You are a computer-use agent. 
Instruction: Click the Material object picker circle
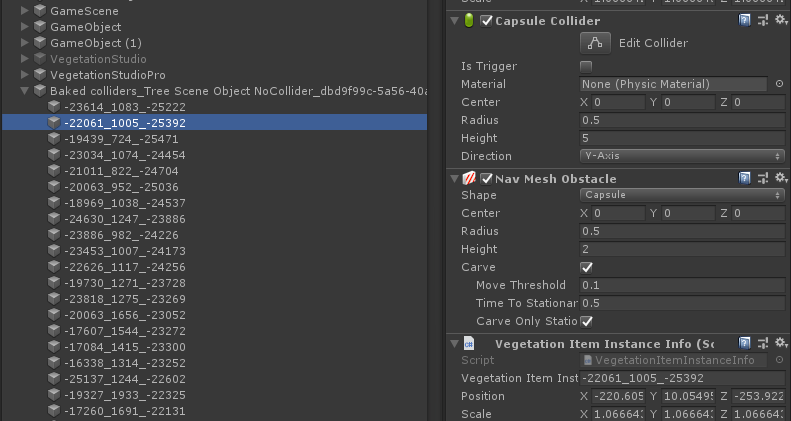[x=779, y=84]
